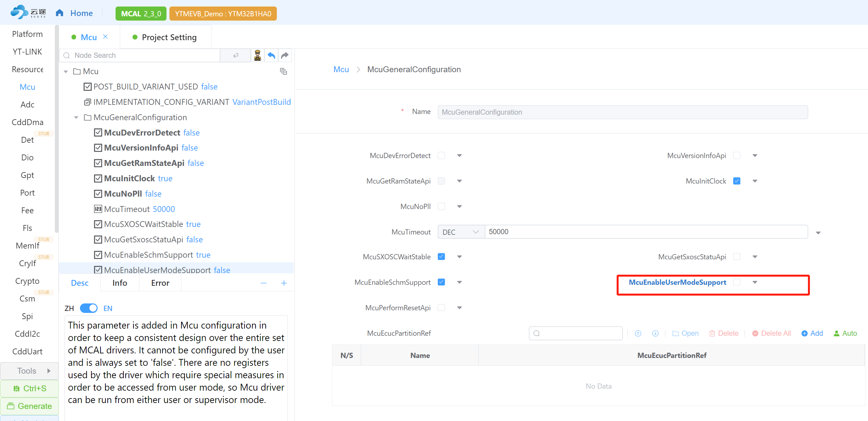The height and width of the screenshot is (421, 868).
Task: Switch to the Project Setting tab
Action: pyautogui.click(x=169, y=37)
